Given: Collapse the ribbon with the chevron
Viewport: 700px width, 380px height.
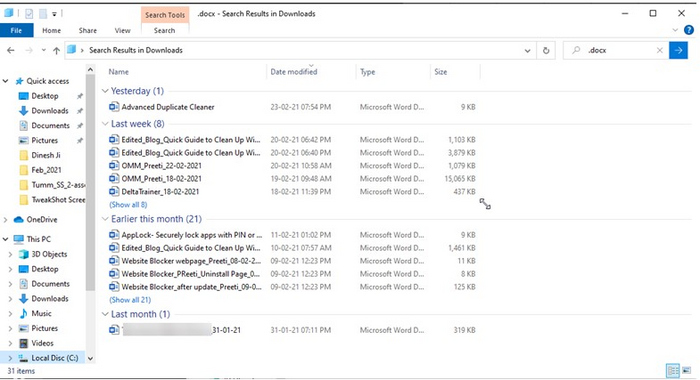Looking at the screenshot, I should [675, 30].
